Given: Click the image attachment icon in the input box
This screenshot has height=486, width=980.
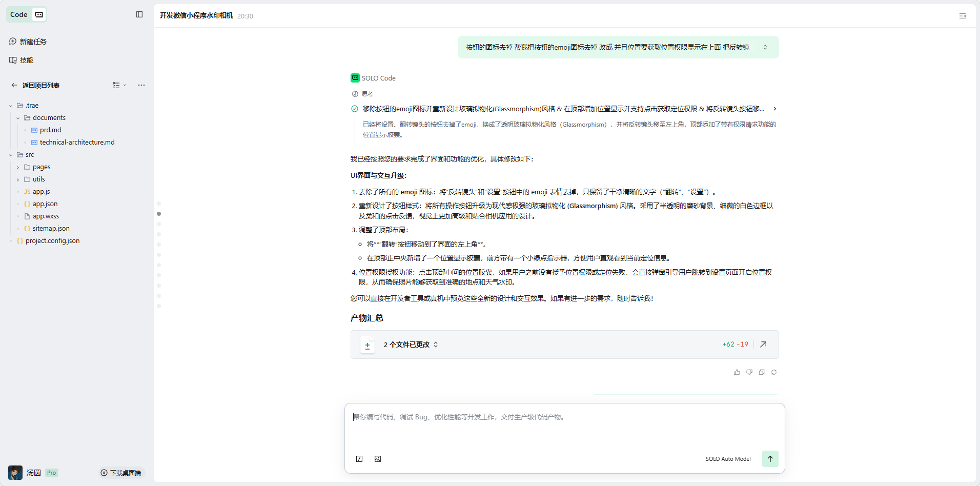Looking at the screenshot, I should click(x=378, y=459).
